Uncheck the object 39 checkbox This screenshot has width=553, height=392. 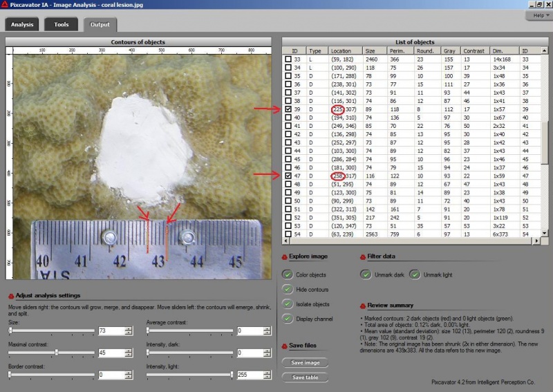(x=288, y=109)
